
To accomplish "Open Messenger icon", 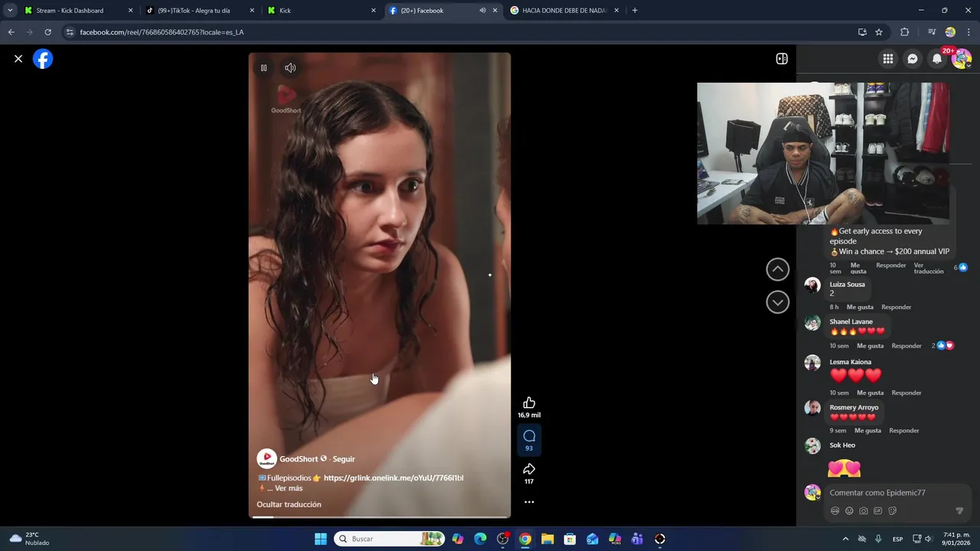I will pyautogui.click(x=913, y=59).
